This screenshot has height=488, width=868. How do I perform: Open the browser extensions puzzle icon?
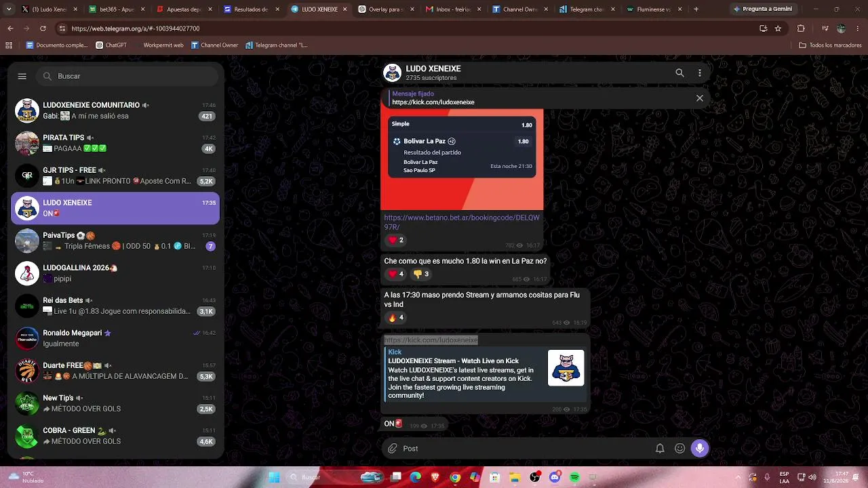click(x=801, y=28)
